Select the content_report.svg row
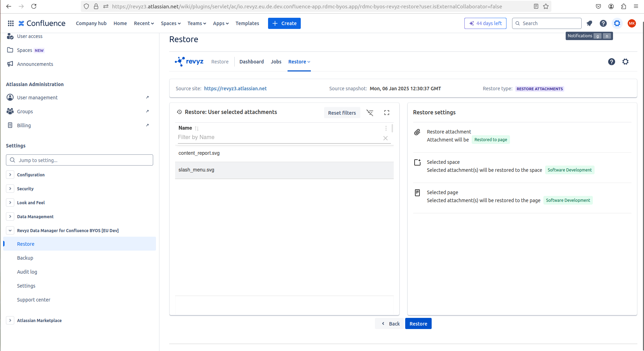The image size is (644, 351). click(x=284, y=153)
